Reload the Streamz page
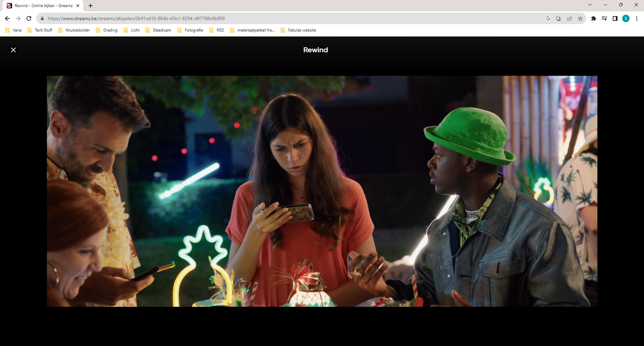This screenshot has width=644, height=346. tap(29, 19)
